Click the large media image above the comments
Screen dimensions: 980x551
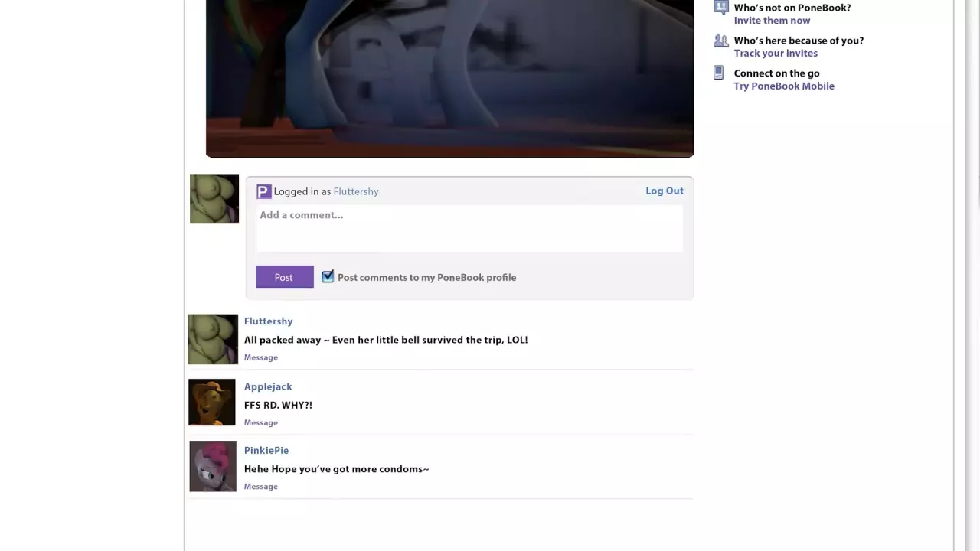coord(449,77)
